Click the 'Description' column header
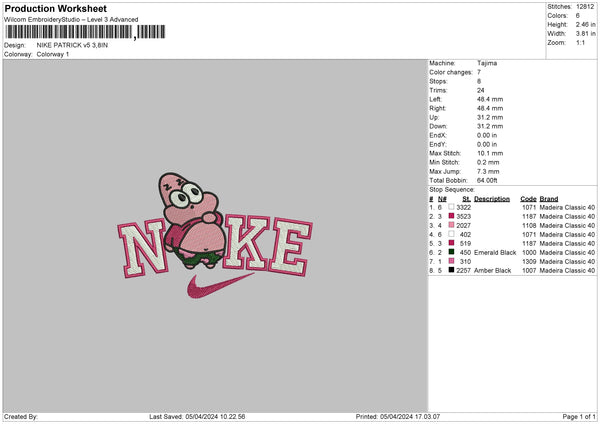This screenshot has width=600, height=424. coord(492,199)
